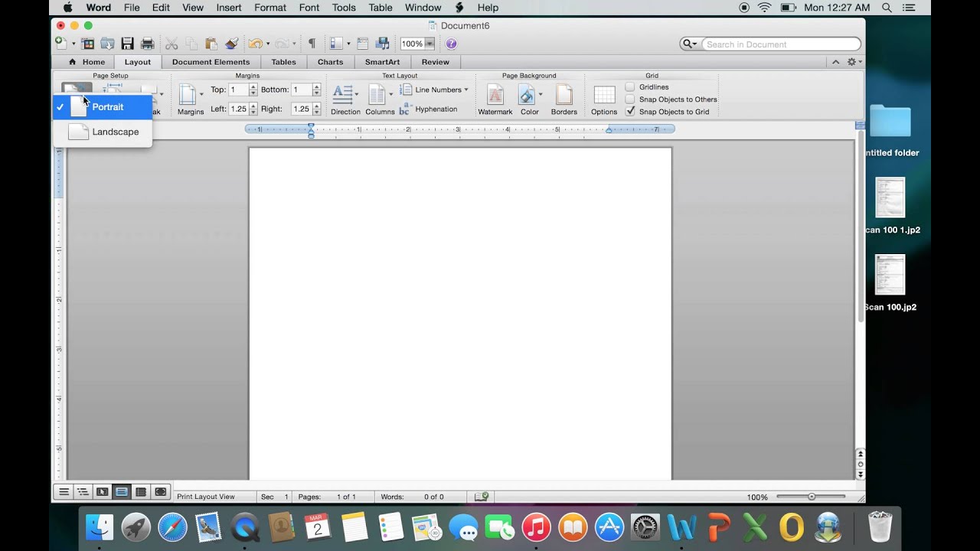
Task: Open the ribbon settings gear menu
Action: pyautogui.click(x=854, y=62)
